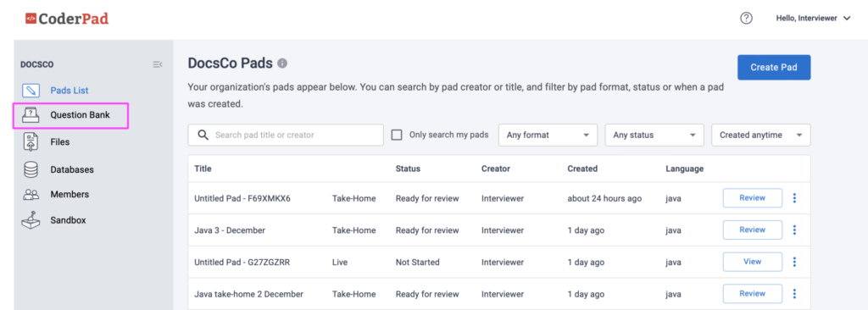
Task: Click the Create Pad button
Action: (774, 68)
